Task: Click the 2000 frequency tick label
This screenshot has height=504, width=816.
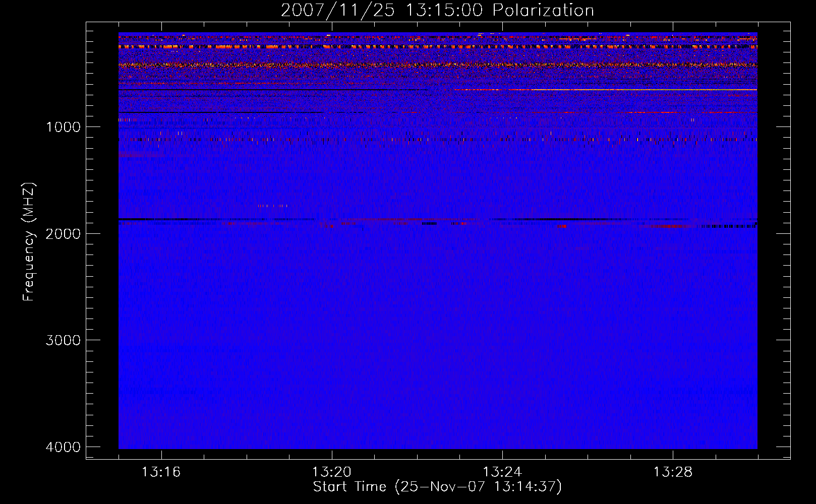Action: 63,233
